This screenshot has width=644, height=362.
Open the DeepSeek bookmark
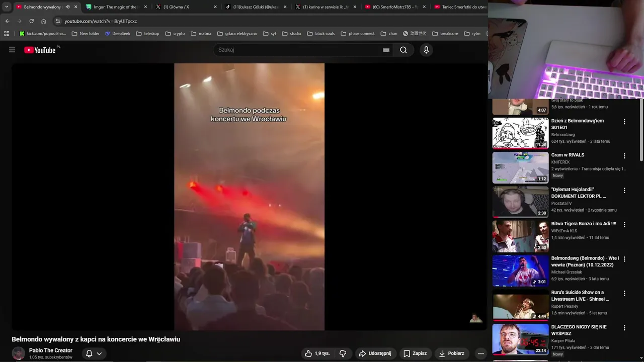pos(118,34)
